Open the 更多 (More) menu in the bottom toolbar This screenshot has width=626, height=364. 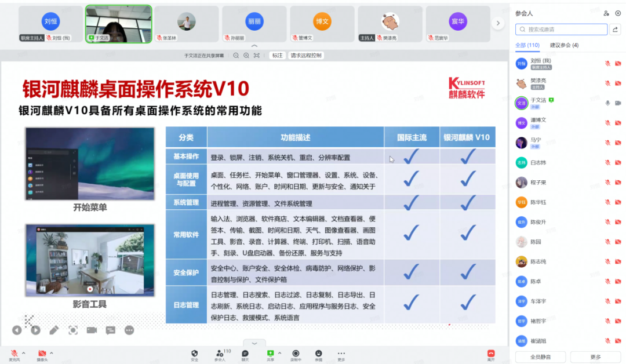coord(341,353)
